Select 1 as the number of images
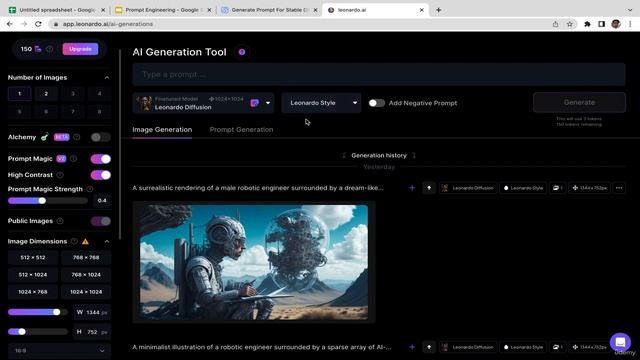The image size is (640, 360). (x=20, y=94)
